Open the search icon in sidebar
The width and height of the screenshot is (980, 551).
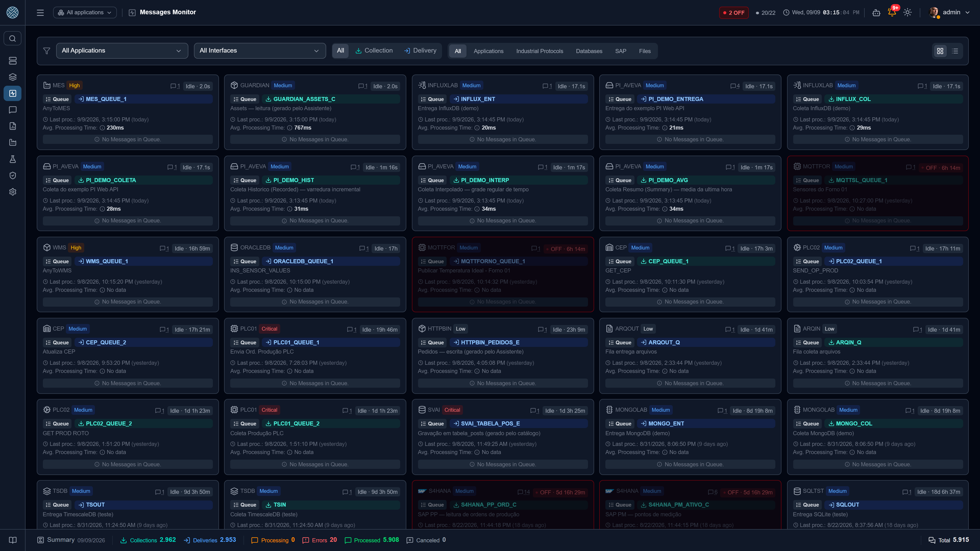[13, 39]
